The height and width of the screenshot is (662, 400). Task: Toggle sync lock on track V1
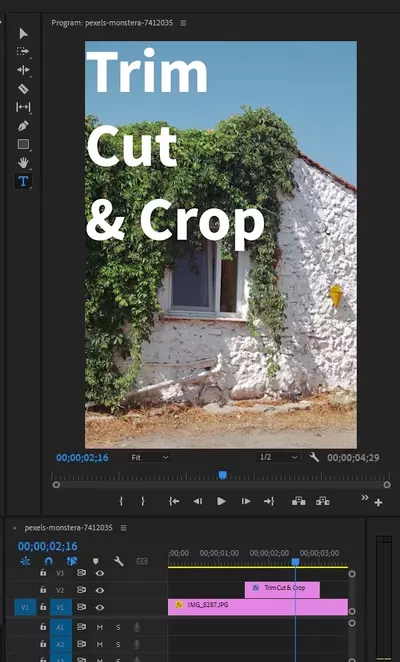pyautogui.click(x=81, y=607)
